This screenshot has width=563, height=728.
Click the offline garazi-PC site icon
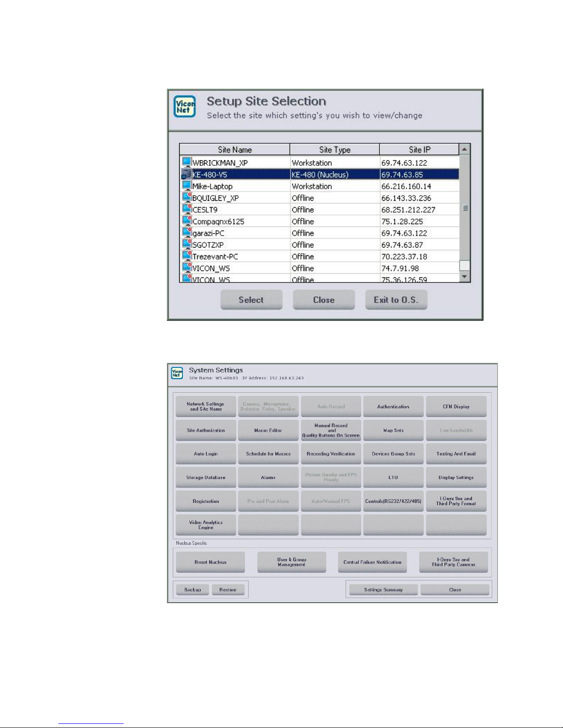[x=187, y=233]
